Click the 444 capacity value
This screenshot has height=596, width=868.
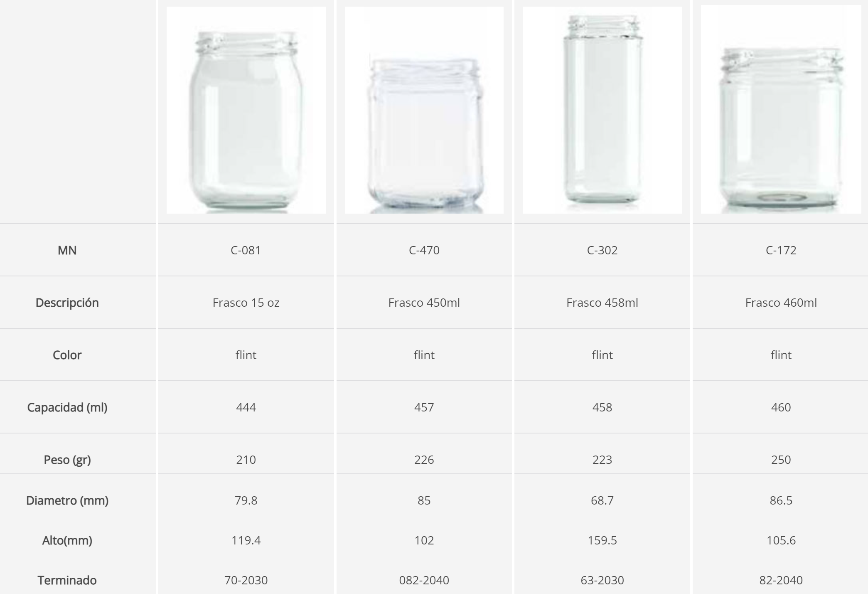246,407
